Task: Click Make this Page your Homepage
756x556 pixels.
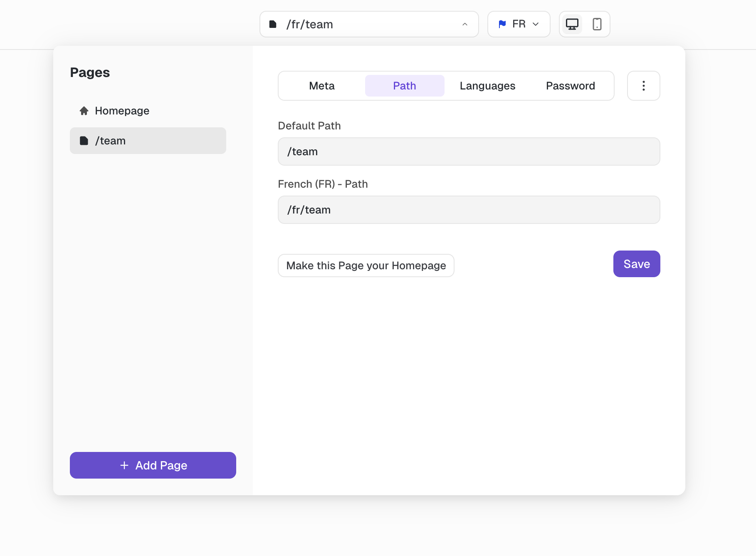Action: (366, 266)
